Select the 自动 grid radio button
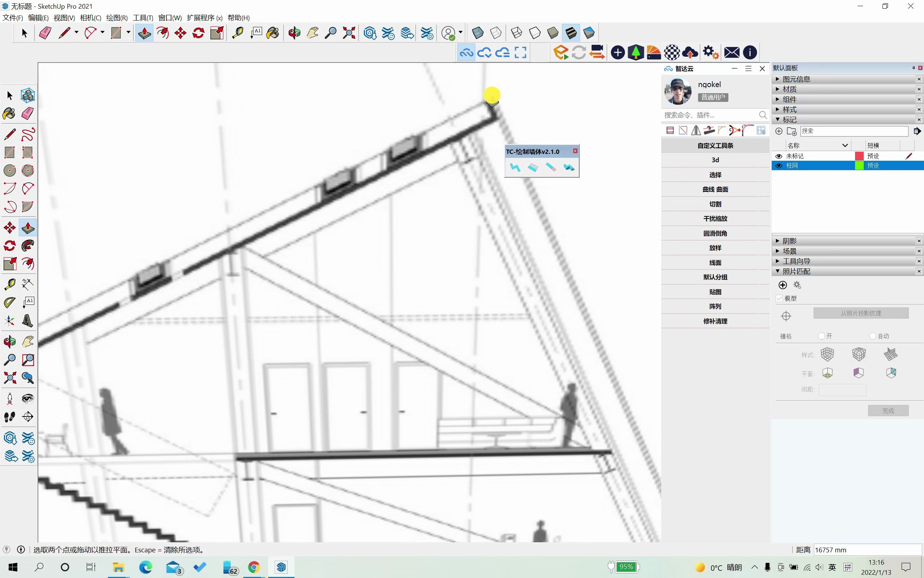 tap(872, 336)
